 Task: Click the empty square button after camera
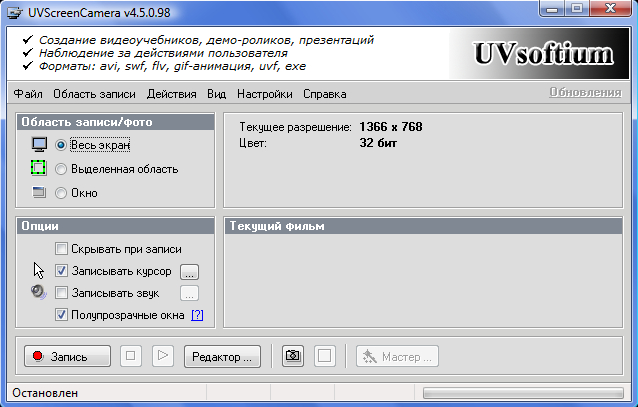click(324, 356)
